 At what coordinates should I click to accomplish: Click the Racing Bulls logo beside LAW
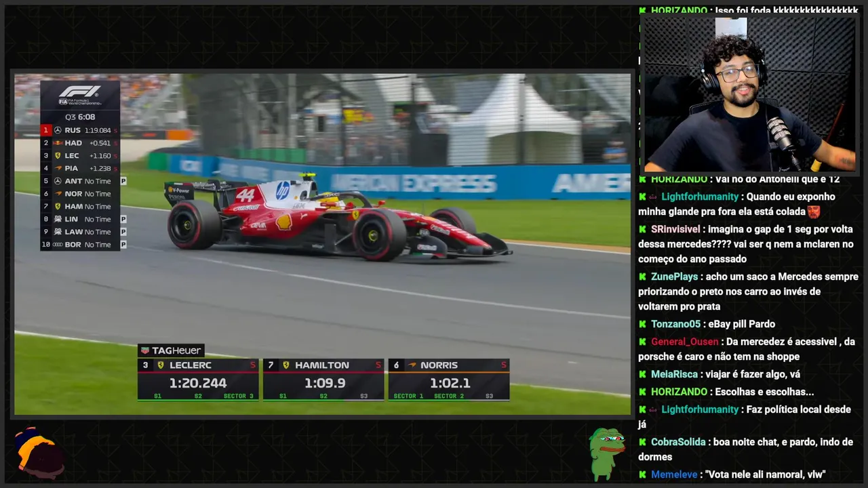[x=58, y=232]
